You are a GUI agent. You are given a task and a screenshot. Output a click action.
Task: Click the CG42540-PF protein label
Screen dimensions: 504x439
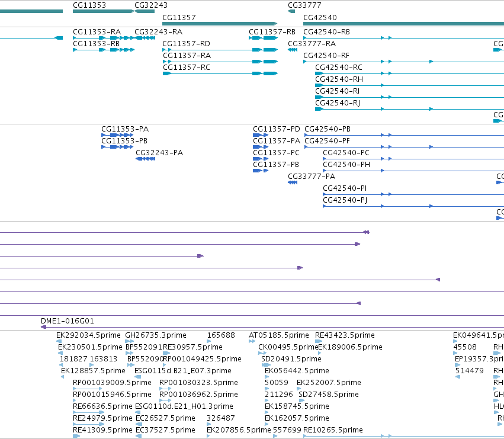327,141
